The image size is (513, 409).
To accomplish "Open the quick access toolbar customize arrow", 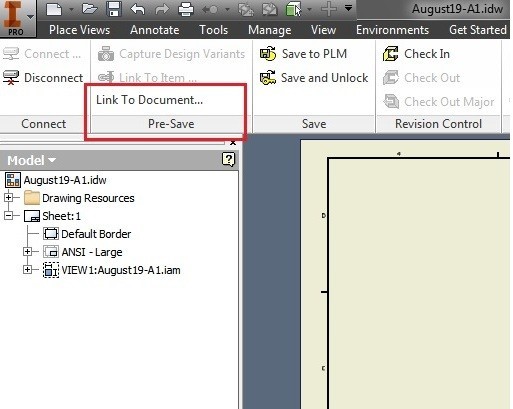I will click(x=348, y=8).
